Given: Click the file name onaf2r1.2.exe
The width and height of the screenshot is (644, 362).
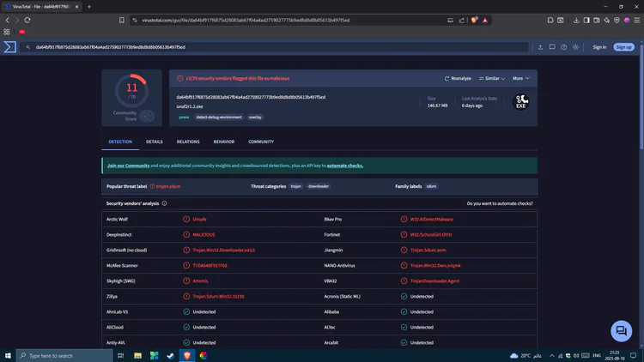Looking at the screenshot, I should point(190,106).
